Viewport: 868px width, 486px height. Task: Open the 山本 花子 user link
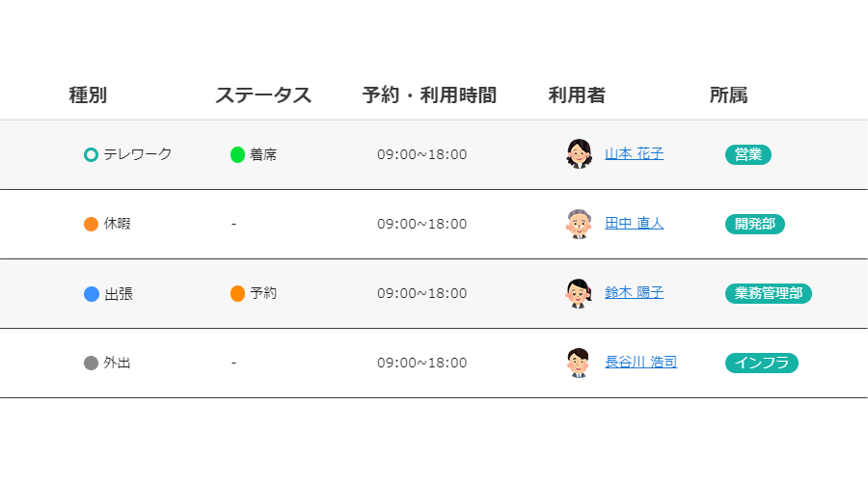(634, 154)
